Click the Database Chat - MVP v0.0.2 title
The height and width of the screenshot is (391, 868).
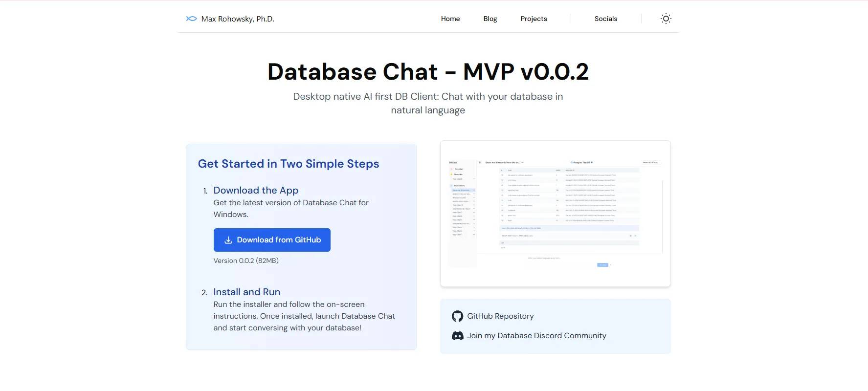[x=428, y=72]
